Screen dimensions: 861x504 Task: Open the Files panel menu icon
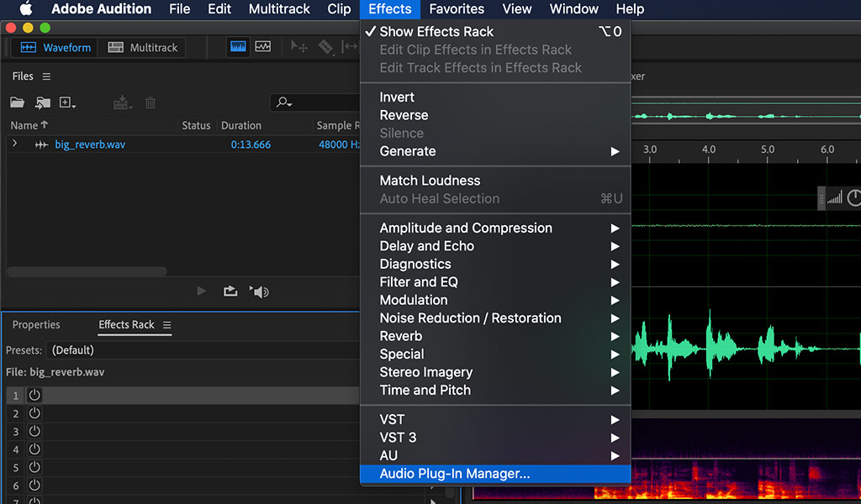[x=47, y=76]
